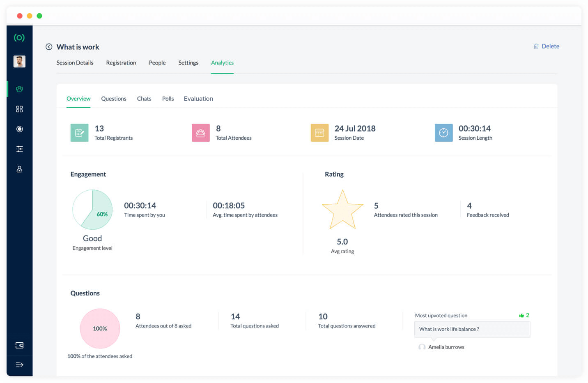This screenshot has height=383, width=588.
Task: Open the Evaluation sub-tab
Action: pos(198,99)
